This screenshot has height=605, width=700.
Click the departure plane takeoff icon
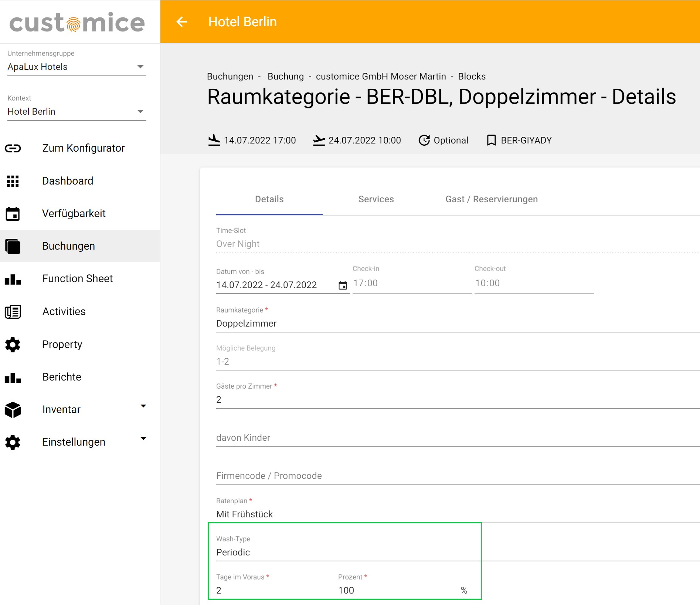319,140
